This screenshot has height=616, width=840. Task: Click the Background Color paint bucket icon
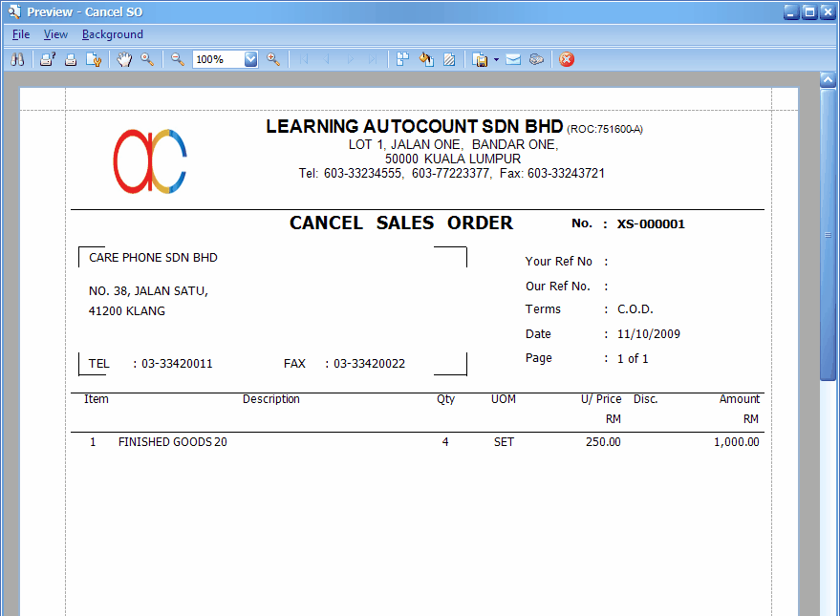(x=426, y=59)
